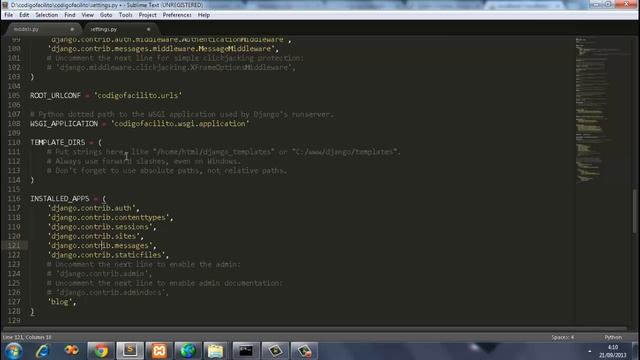Viewport: 640px width, 360px height.
Task: Open the Tools menu
Action: [x=125, y=15]
